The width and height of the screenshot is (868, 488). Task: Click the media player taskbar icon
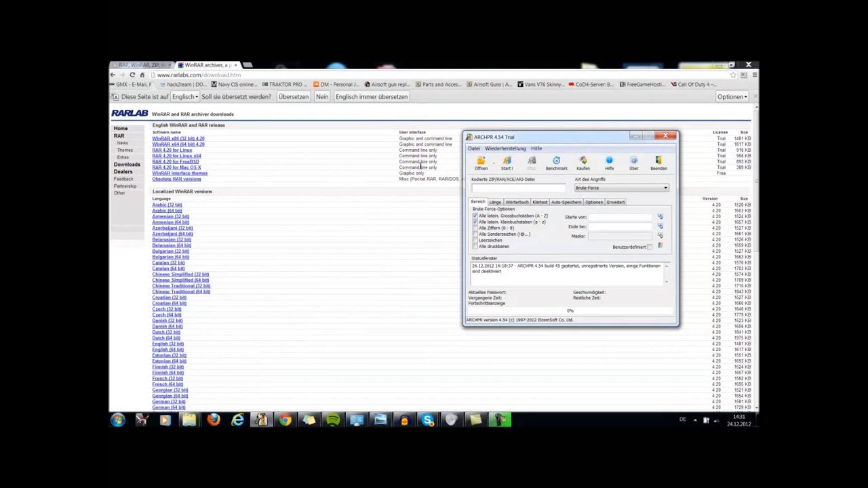click(x=165, y=420)
